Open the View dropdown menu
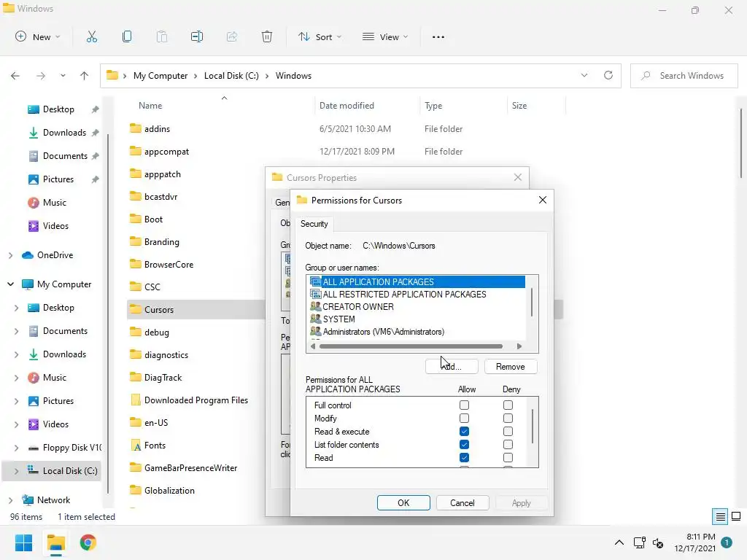Screen dimensions: 747x560 point(385,36)
